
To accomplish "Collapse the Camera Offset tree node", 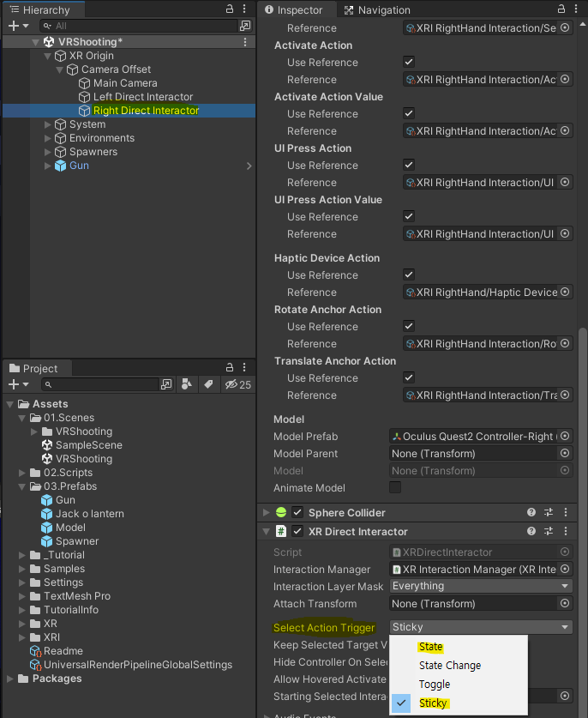I will click(x=59, y=69).
